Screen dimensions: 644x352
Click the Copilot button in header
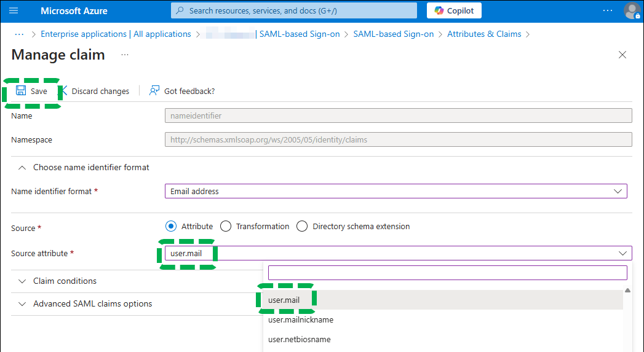tap(454, 10)
